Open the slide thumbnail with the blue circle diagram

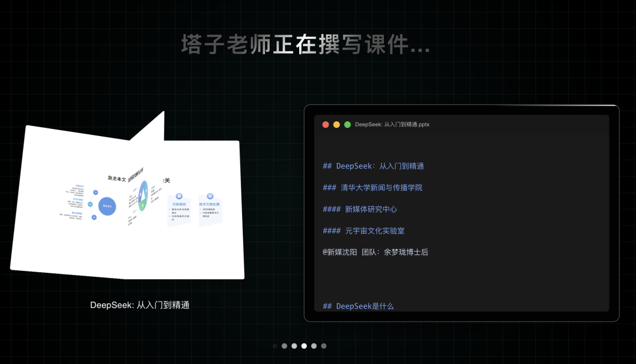pyautogui.click(x=69, y=203)
